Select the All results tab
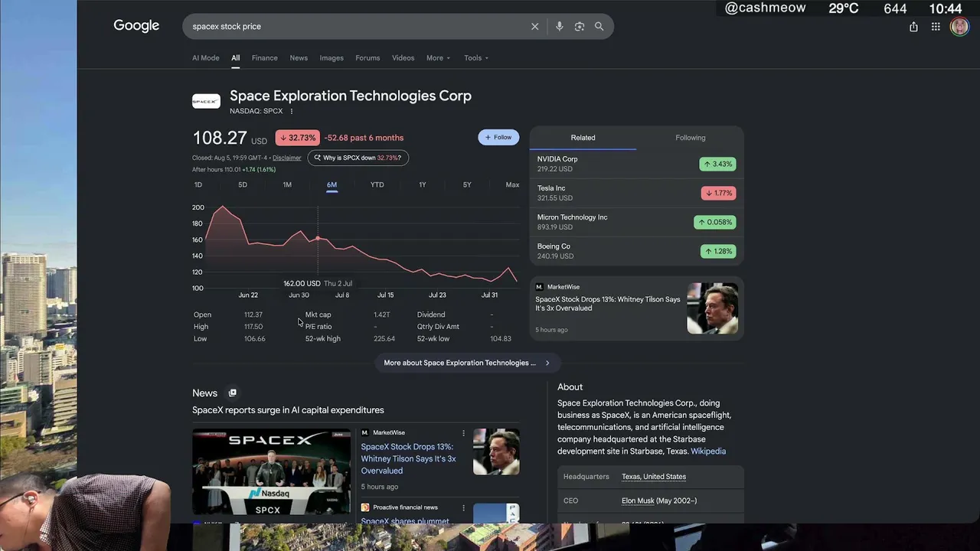The height and width of the screenshot is (551, 980). click(236, 58)
